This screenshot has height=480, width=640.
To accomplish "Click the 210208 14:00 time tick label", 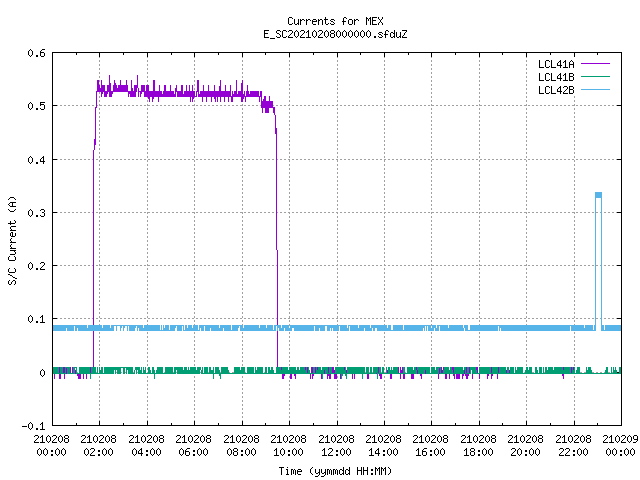I will (383, 446).
